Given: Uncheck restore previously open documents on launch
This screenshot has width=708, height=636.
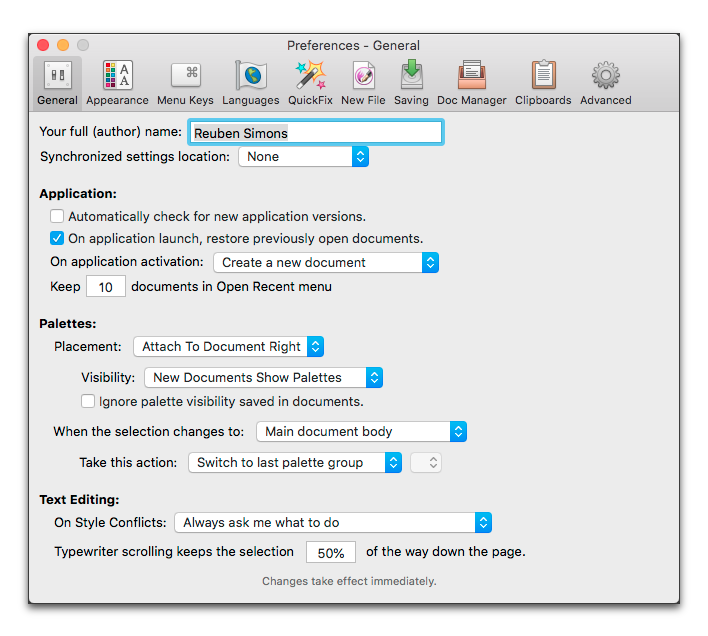Looking at the screenshot, I should click(57, 238).
